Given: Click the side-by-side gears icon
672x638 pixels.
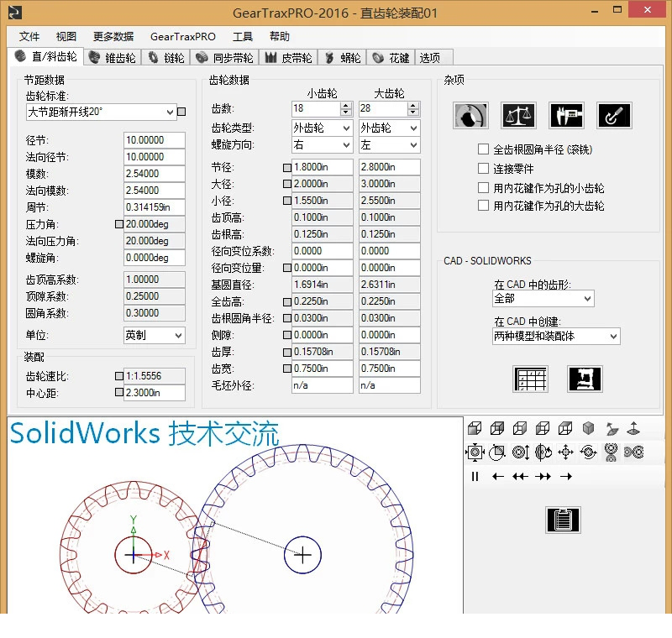Looking at the screenshot, I should pos(634,452).
